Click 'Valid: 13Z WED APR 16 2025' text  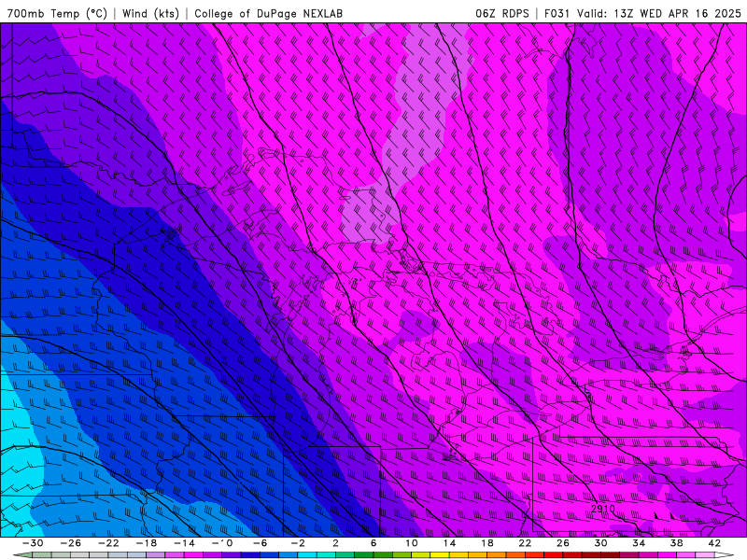pyautogui.click(x=659, y=13)
